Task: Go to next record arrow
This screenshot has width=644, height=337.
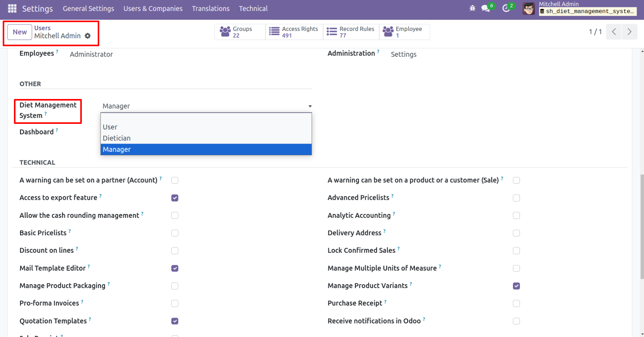Action: tap(629, 32)
